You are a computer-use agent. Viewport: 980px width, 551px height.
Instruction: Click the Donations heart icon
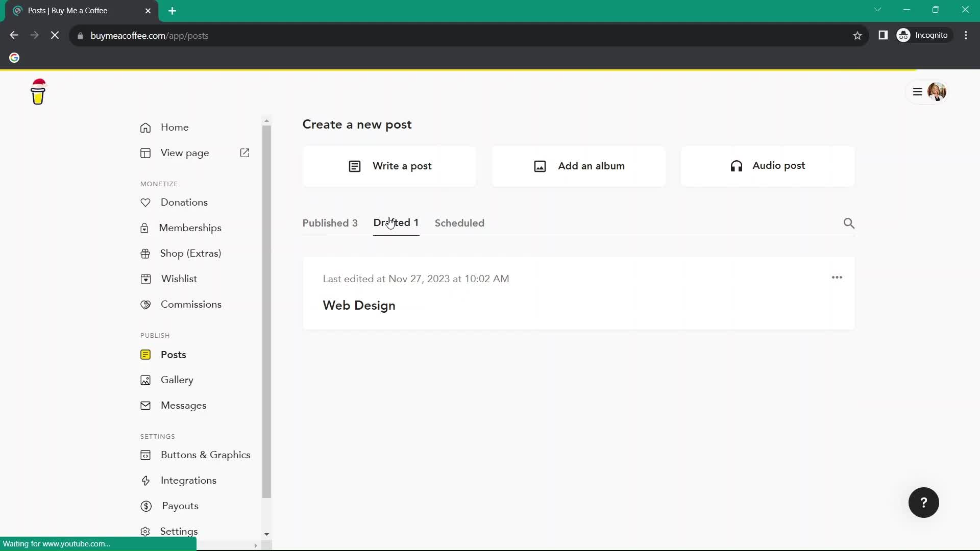coord(145,202)
